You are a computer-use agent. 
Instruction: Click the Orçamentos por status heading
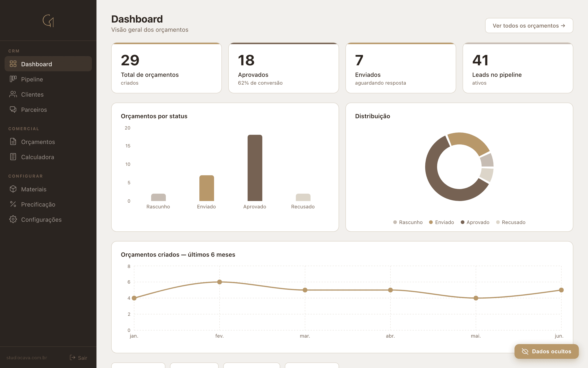(x=154, y=116)
